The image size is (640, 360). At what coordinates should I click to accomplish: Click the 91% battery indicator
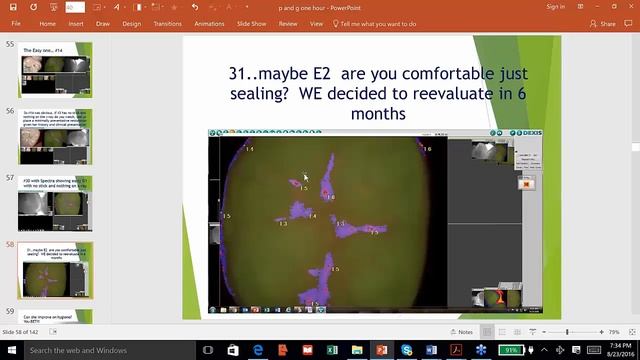coord(511,350)
